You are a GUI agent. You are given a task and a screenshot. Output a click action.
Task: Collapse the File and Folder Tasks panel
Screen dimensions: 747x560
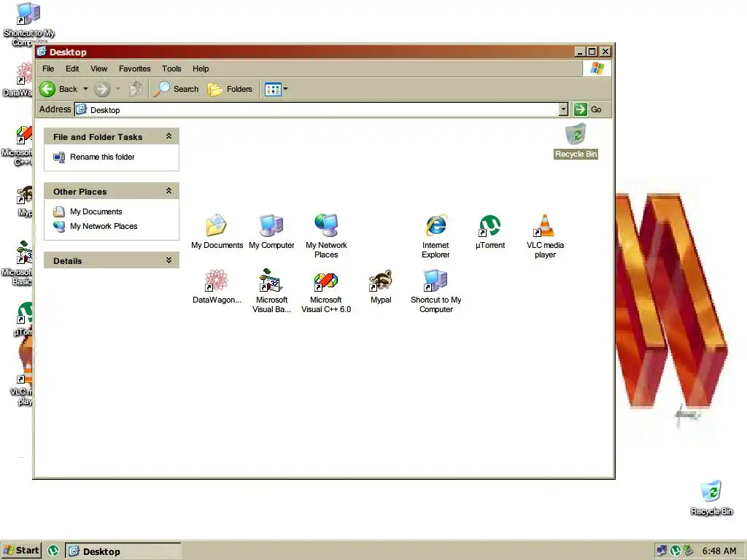(x=169, y=136)
